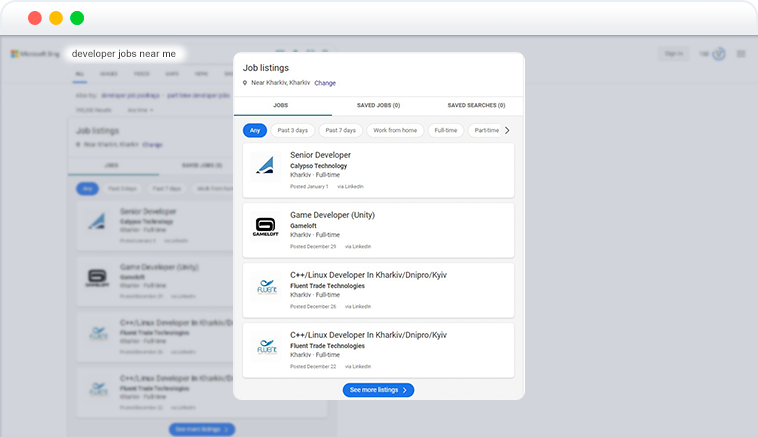
Task: Click the green maximize window button
Action: [77, 18]
